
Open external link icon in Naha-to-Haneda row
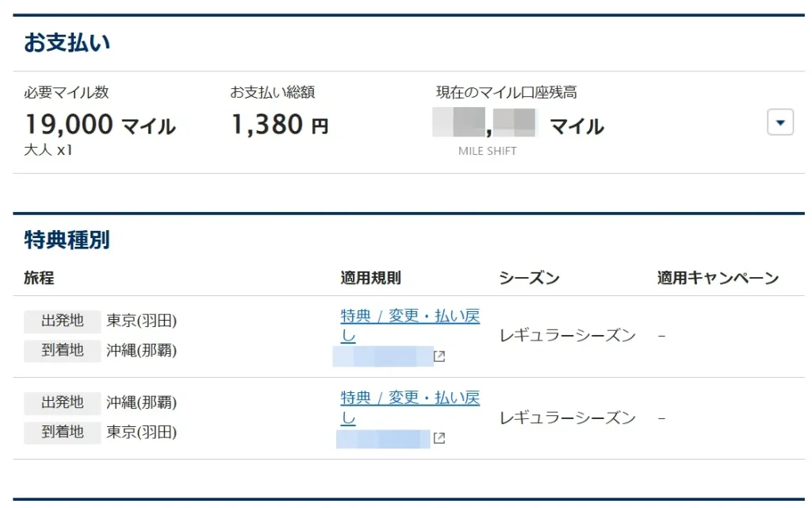tap(439, 438)
